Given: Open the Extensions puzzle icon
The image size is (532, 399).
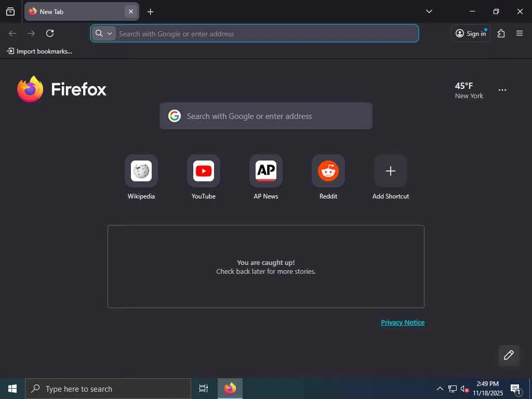Looking at the screenshot, I should click(501, 33).
